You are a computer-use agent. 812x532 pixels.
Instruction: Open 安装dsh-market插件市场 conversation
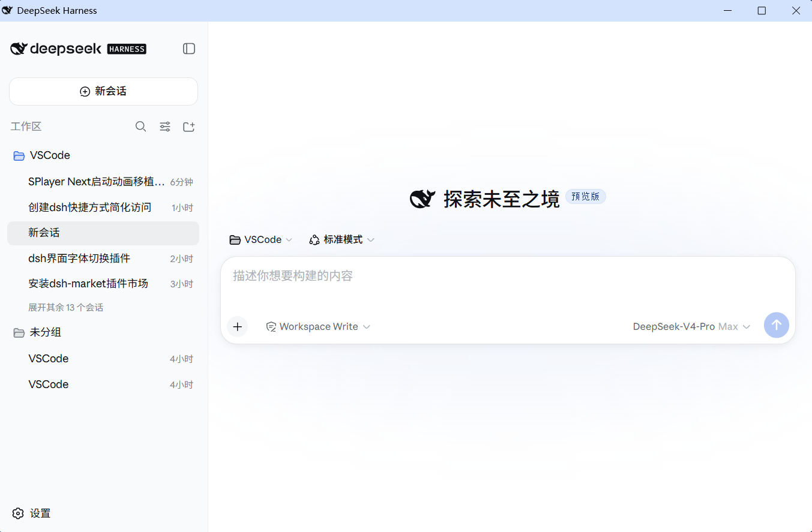tap(103, 284)
